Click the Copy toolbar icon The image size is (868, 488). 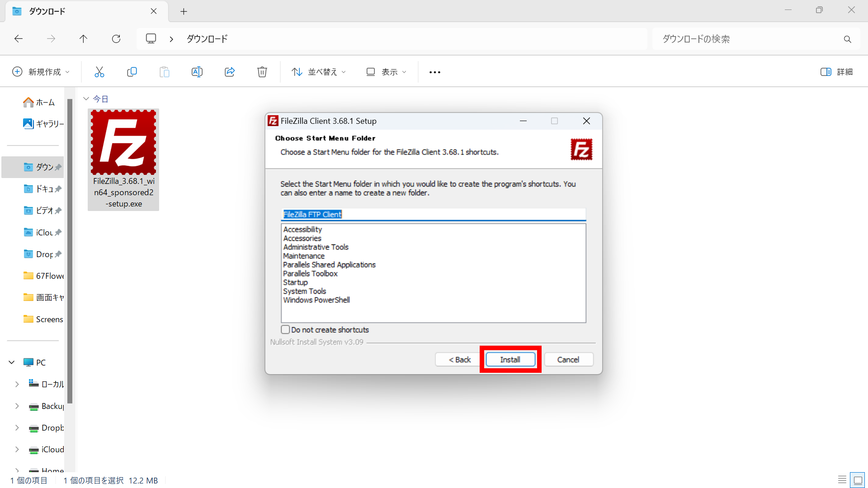point(132,72)
